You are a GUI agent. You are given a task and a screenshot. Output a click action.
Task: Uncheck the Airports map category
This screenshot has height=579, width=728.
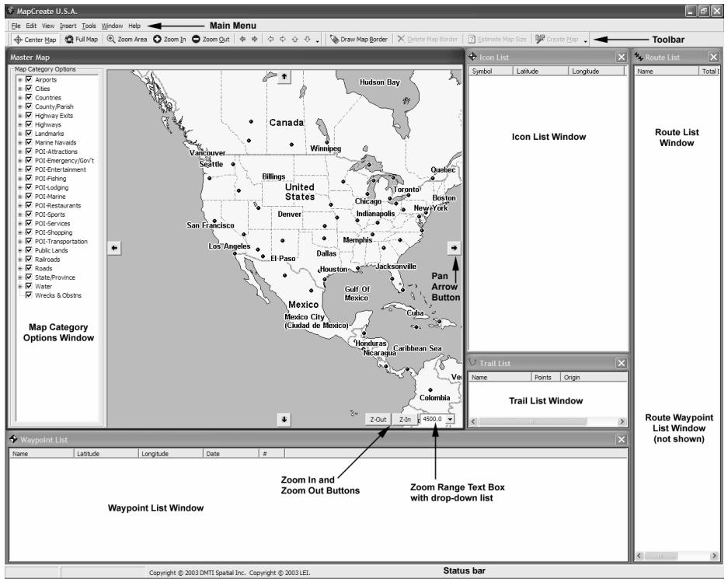coord(29,79)
